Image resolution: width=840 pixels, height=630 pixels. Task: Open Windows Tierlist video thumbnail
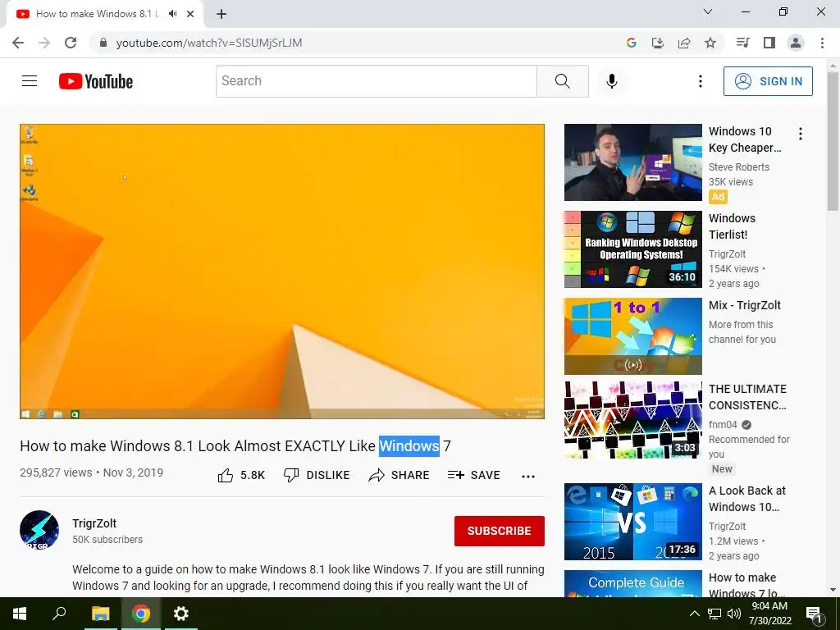[633, 249]
